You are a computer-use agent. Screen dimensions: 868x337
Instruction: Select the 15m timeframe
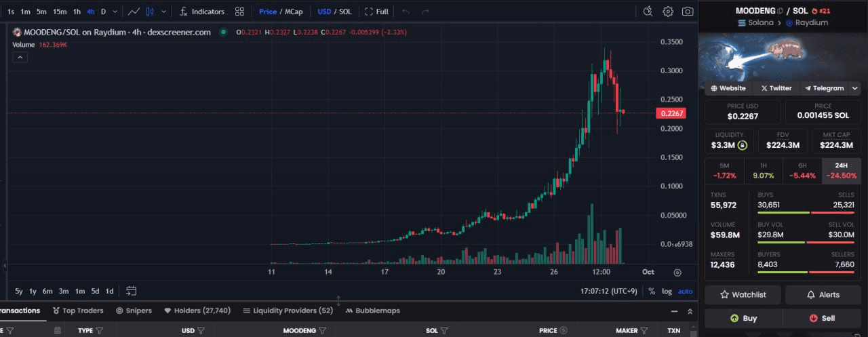pyautogui.click(x=60, y=12)
